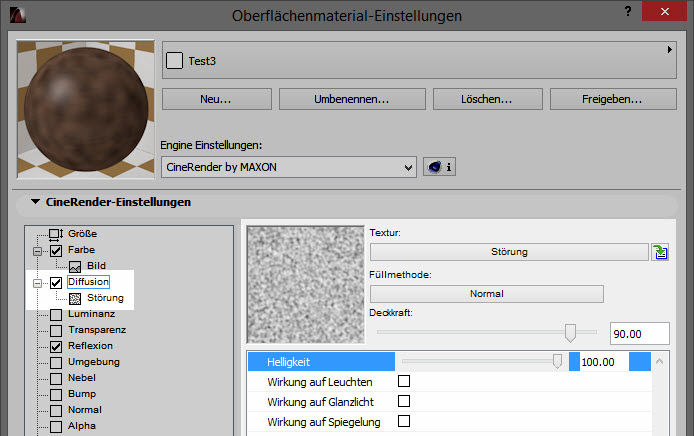Enable the Nebel channel checkbox
The width and height of the screenshot is (694, 436).
tap(56, 378)
